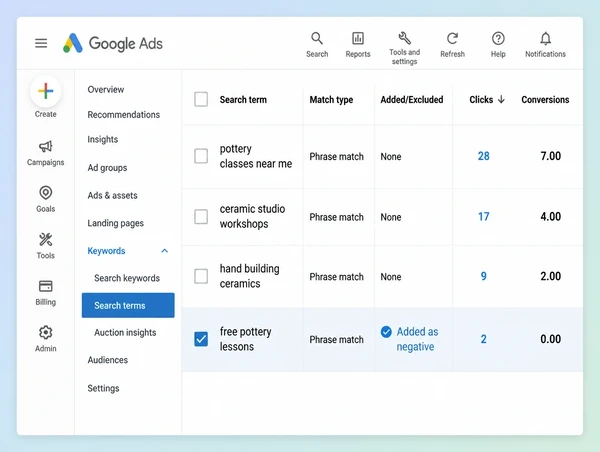The height and width of the screenshot is (452, 600).
Task: Click the 2.00 conversions value
Action: [x=551, y=276]
